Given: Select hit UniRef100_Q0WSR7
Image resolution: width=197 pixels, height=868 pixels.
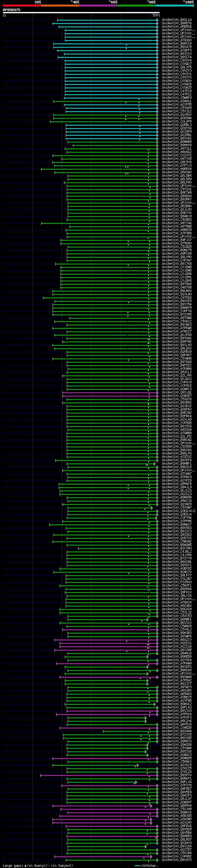Looking at the screenshot, I should [177, 396].
